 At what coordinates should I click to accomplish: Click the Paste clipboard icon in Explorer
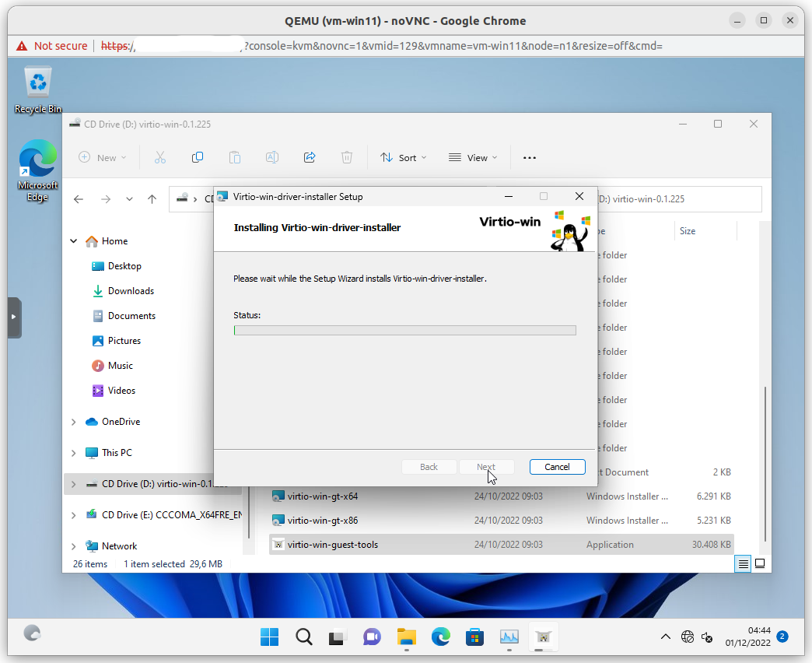(x=235, y=157)
